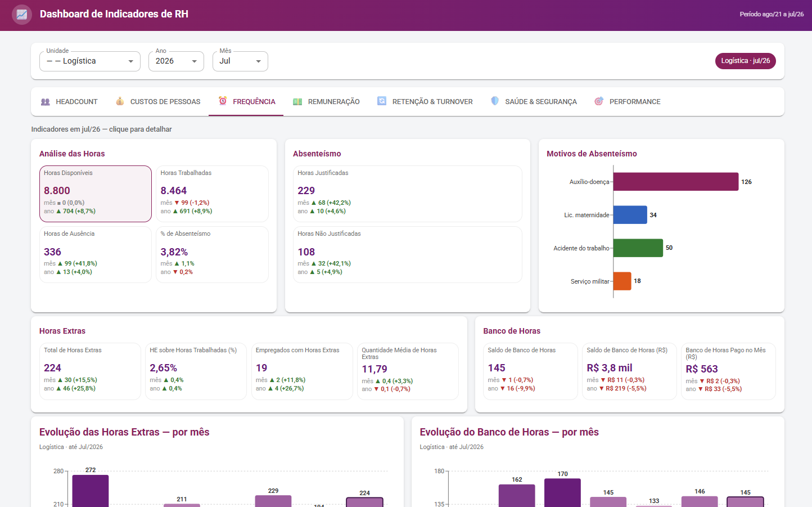Select the % de Absenteísmo card

point(212,254)
